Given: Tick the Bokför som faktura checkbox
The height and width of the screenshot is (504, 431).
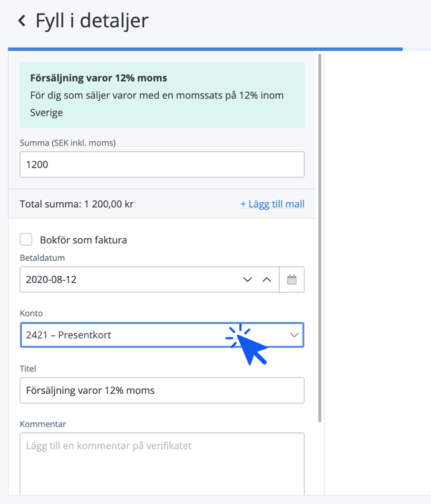Looking at the screenshot, I should point(26,240).
